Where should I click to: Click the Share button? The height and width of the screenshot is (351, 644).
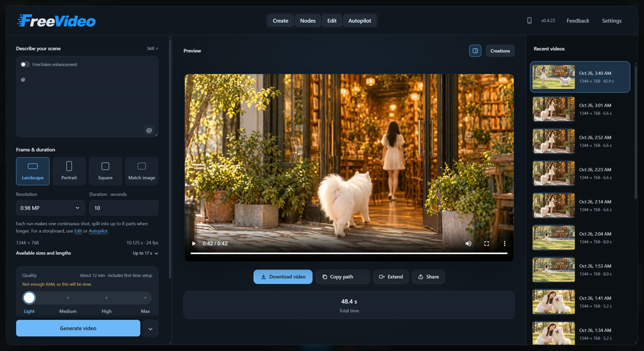click(x=428, y=277)
